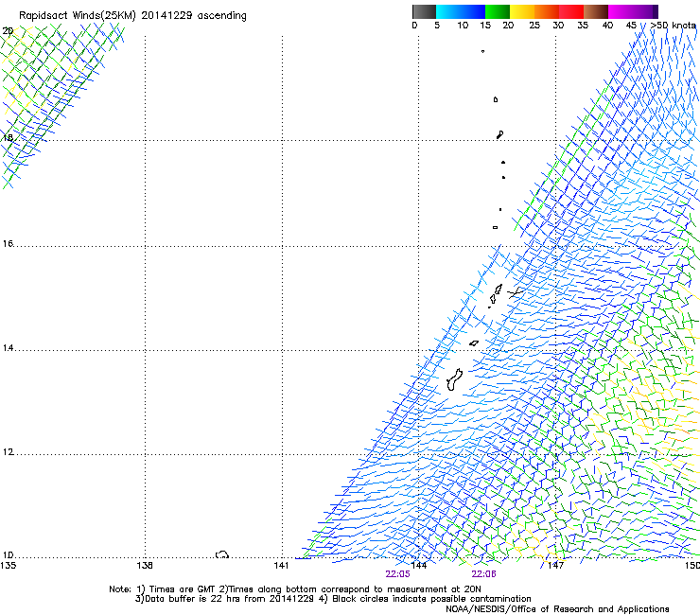Click the Guam island outline near 13.5N
The width and height of the screenshot is (700, 615).
click(x=454, y=379)
